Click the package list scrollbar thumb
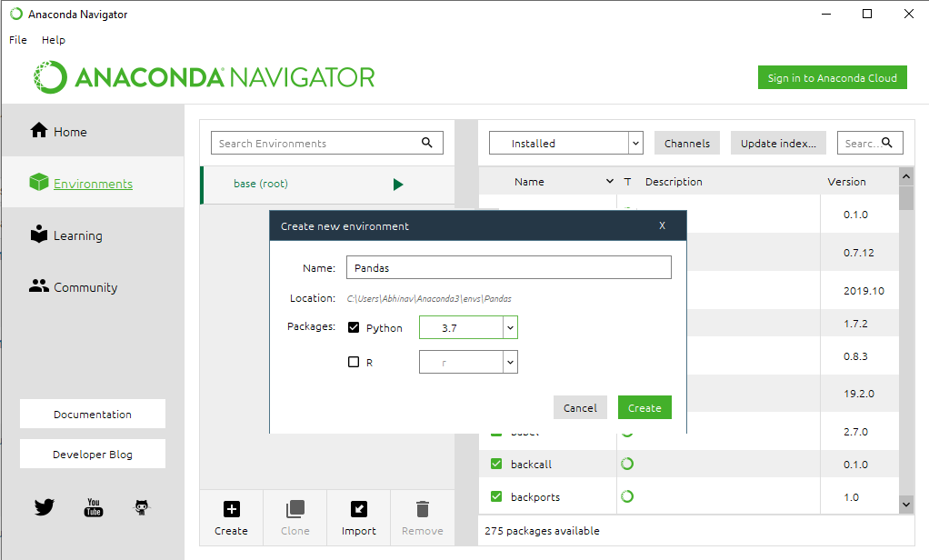Screen dimensions: 929x560 [x=906, y=198]
